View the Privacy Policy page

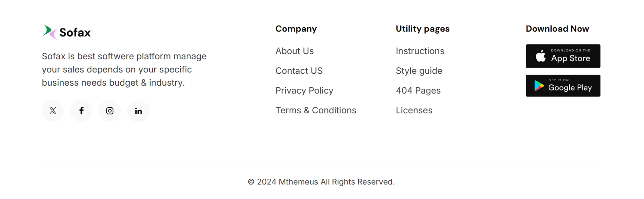coord(304,90)
